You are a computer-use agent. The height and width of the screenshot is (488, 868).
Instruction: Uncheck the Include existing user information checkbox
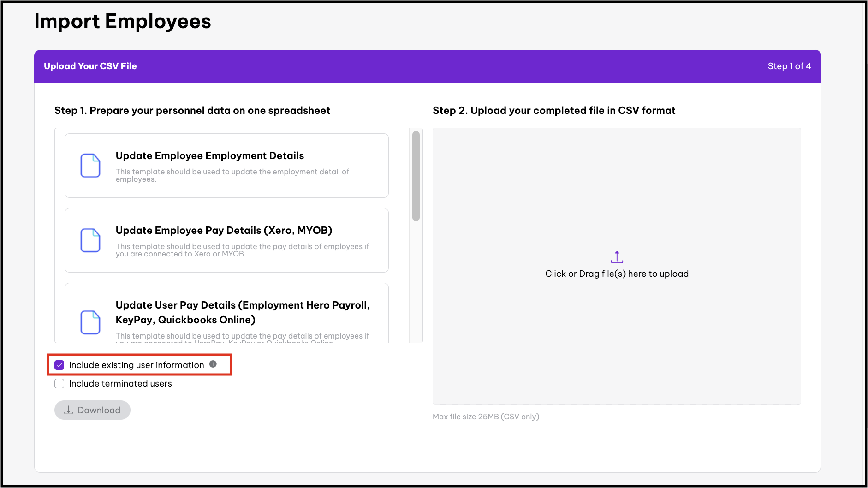(x=59, y=365)
